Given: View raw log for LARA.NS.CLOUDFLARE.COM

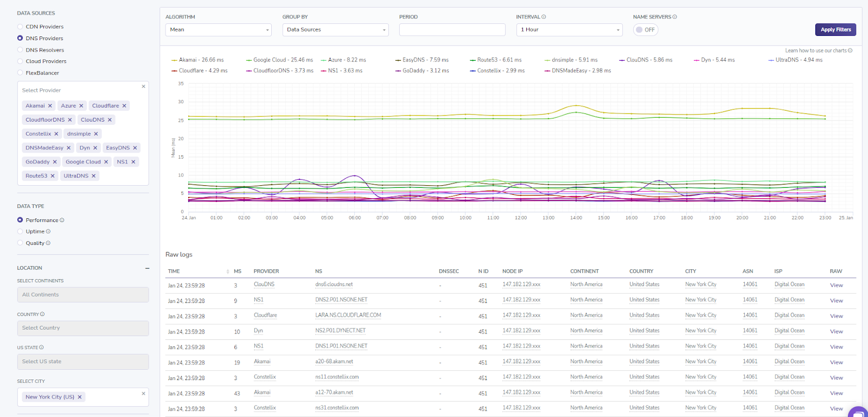Looking at the screenshot, I should 836,316.
